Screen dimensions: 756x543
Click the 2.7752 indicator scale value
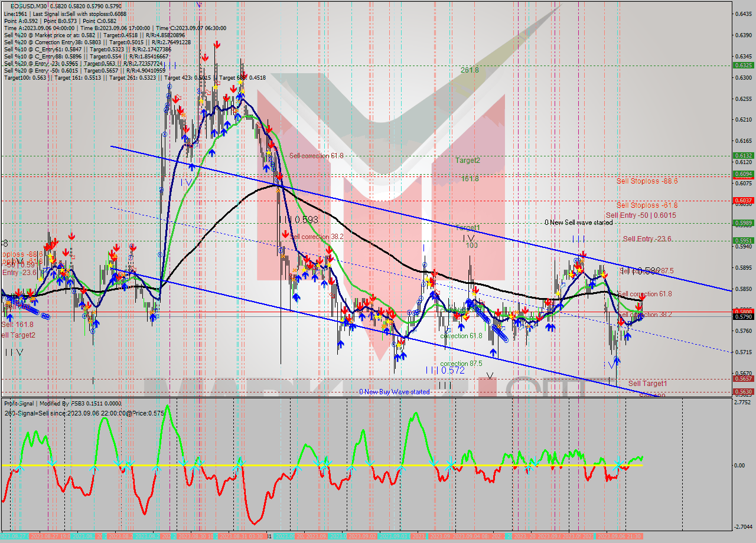(x=742, y=402)
